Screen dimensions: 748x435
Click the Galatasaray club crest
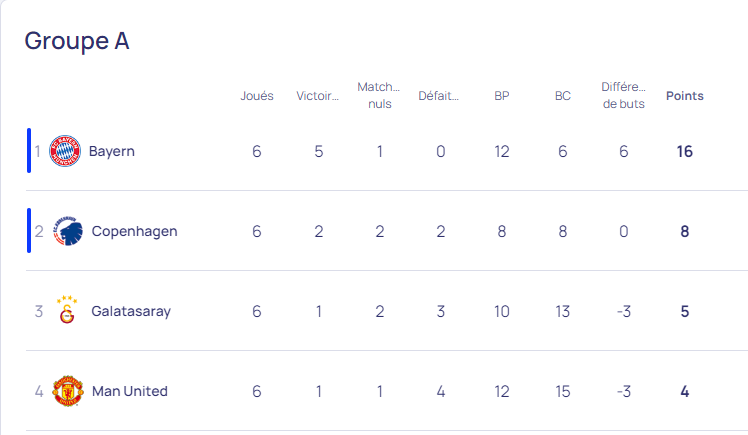point(67,310)
